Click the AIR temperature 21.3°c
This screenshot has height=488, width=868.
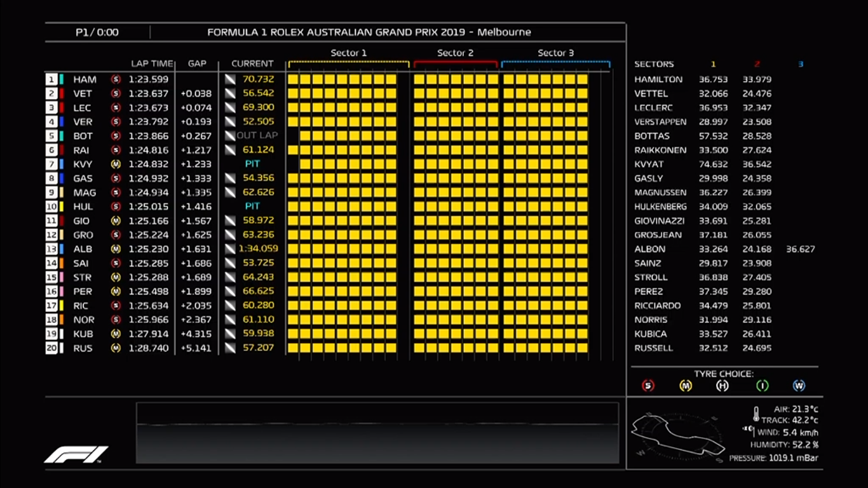click(804, 409)
